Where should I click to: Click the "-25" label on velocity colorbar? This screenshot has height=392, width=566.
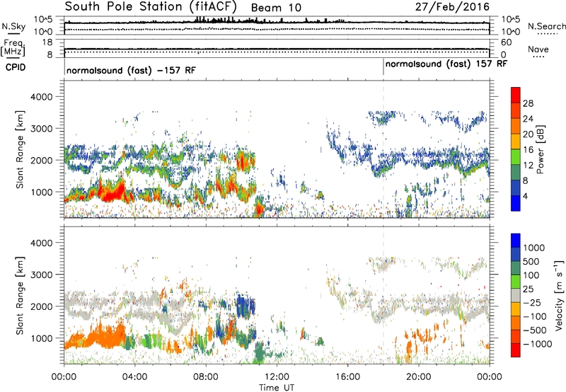(x=533, y=303)
